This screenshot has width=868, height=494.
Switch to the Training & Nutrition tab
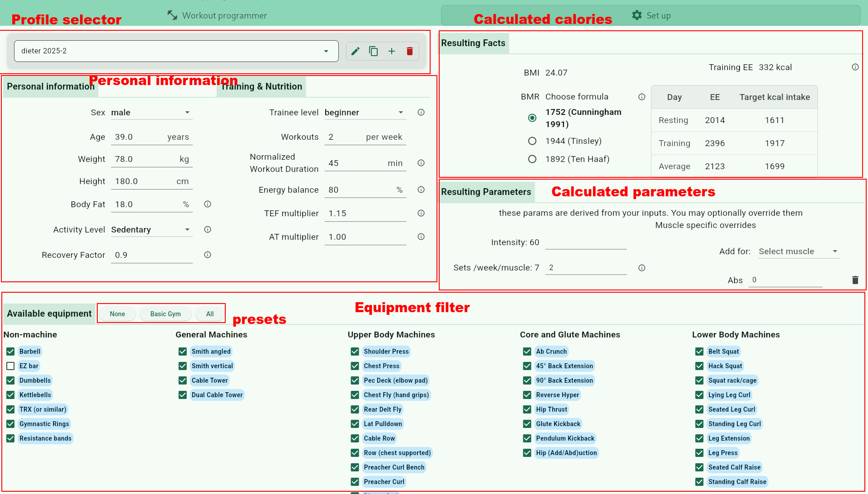point(261,86)
